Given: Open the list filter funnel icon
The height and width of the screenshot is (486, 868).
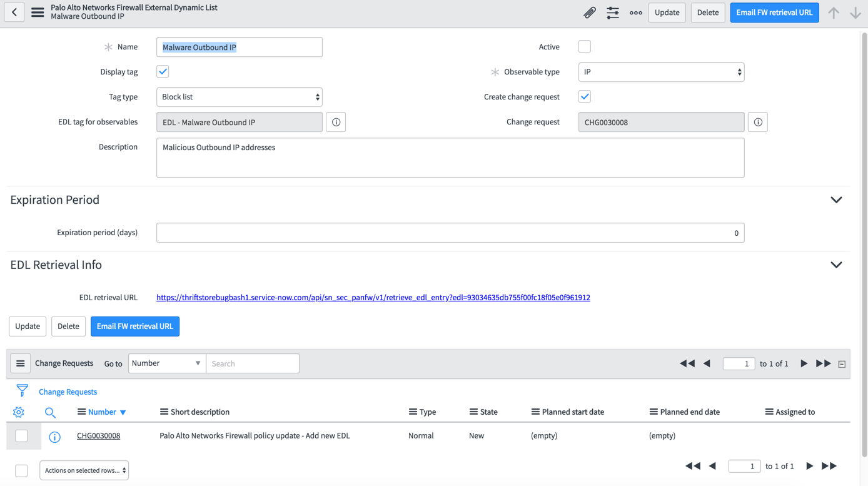Looking at the screenshot, I should pyautogui.click(x=22, y=392).
